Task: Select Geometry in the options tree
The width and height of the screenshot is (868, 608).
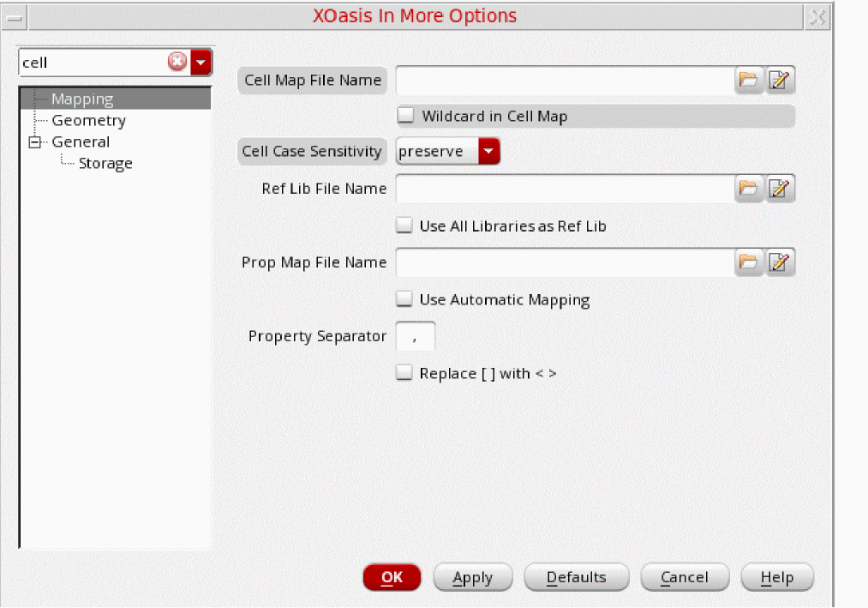Action: pyautogui.click(x=88, y=120)
